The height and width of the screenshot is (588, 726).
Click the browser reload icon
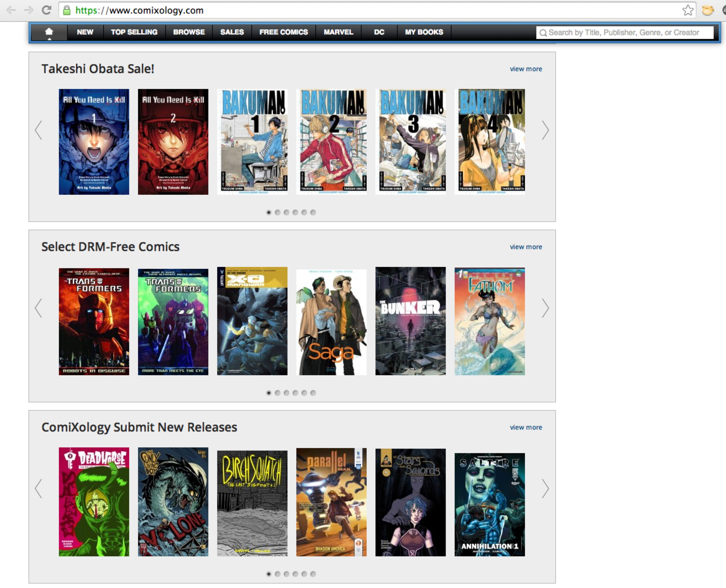47,10
